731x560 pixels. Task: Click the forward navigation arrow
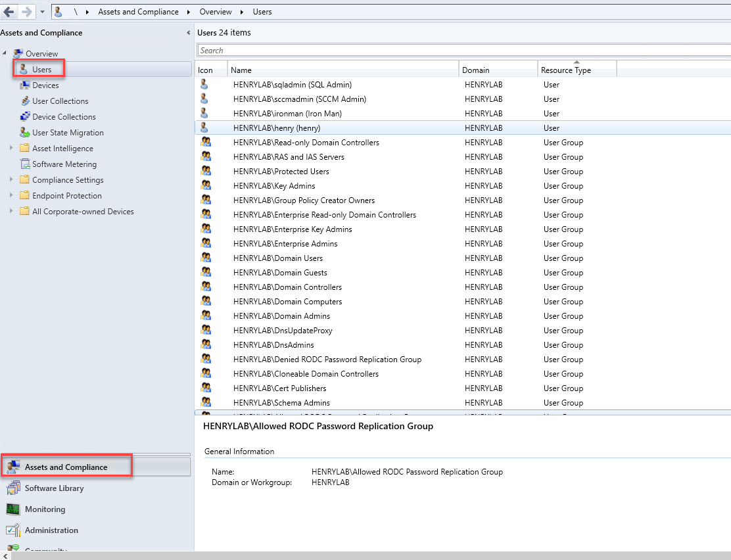pyautogui.click(x=26, y=12)
